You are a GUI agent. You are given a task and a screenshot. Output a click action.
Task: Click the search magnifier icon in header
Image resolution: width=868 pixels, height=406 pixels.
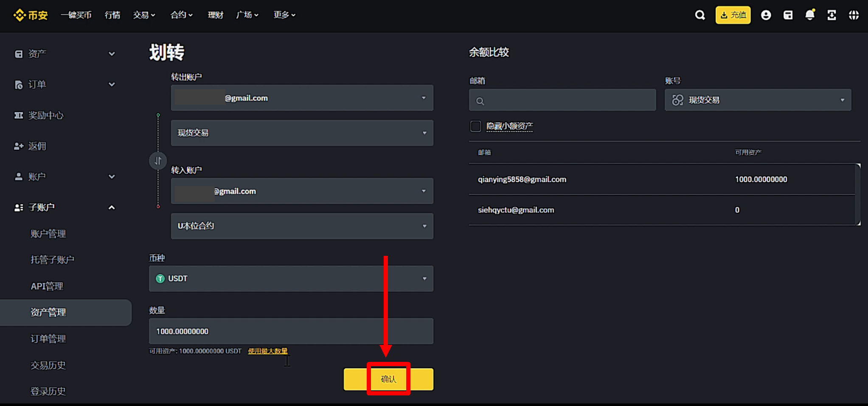700,15
